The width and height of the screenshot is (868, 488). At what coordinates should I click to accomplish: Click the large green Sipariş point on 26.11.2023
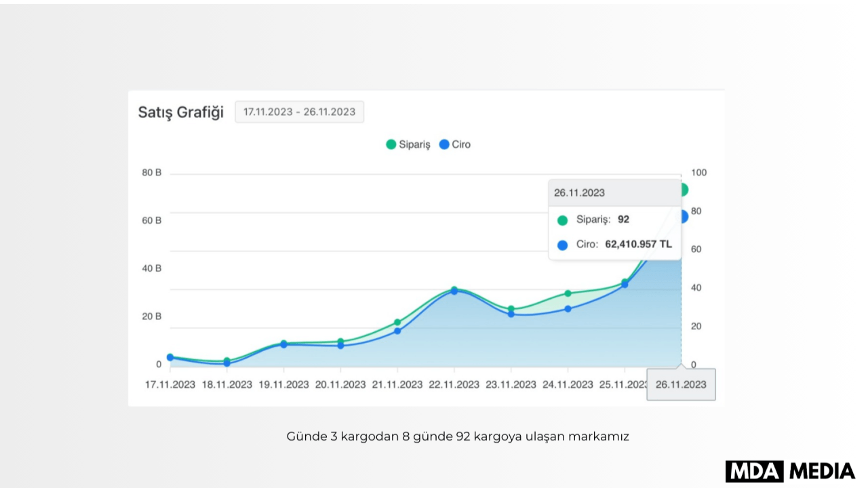tap(684, 190)
